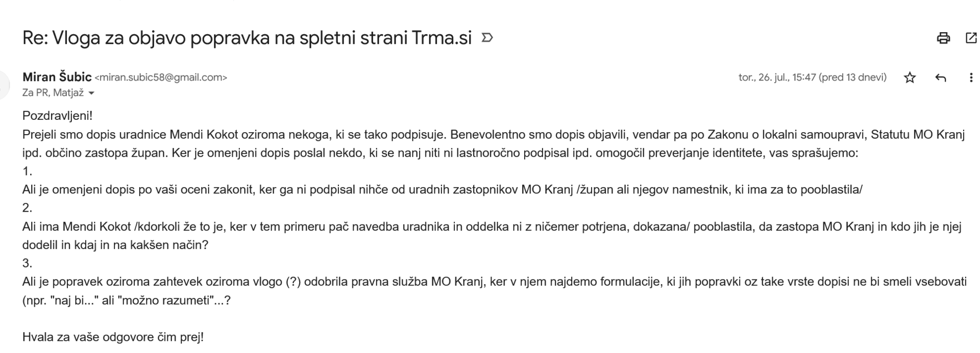Click the 'Pozdravljeni!' greeting line
Image resolution: width=980 pixels, height=353 pixels.
[57, 116]
